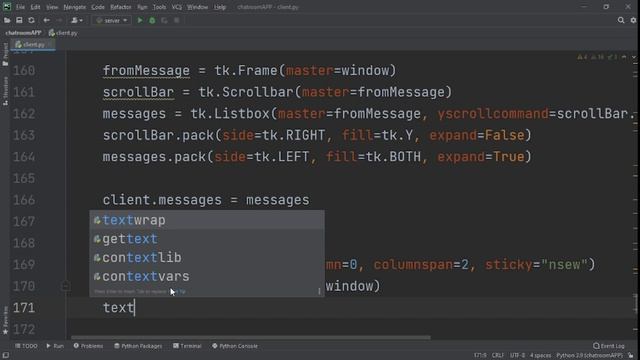This screenshot has height=360, width=640.
Task: Open the Code menu
Action: tap(98, 7)
